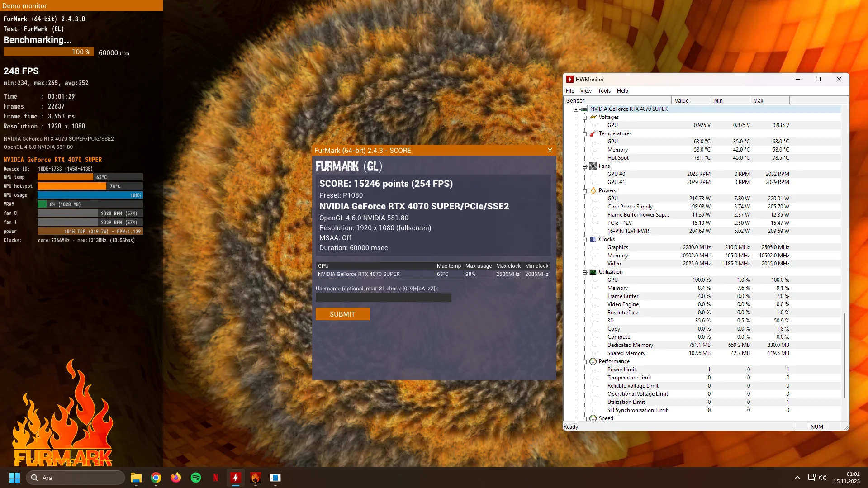
Task: Open Google Chrome from the taskbar
Action: (x=156, y=478)
